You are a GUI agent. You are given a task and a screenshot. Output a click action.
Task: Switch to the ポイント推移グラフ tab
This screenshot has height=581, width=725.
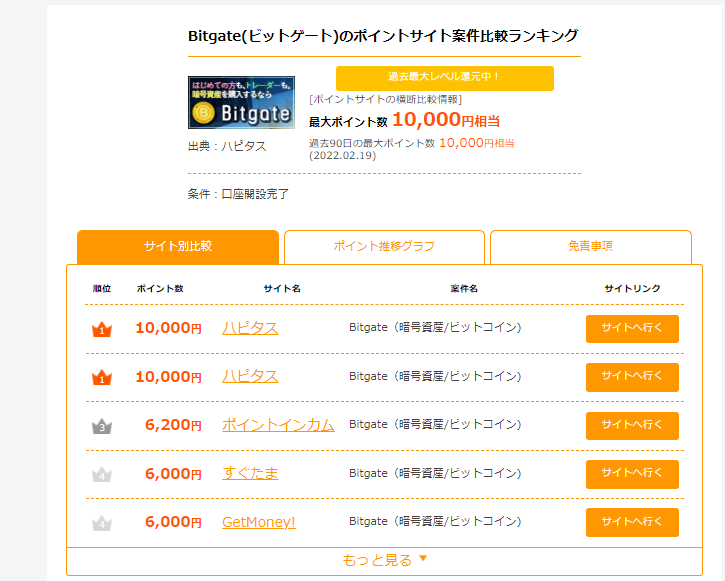pyautogui.click(x=384, y=246)
